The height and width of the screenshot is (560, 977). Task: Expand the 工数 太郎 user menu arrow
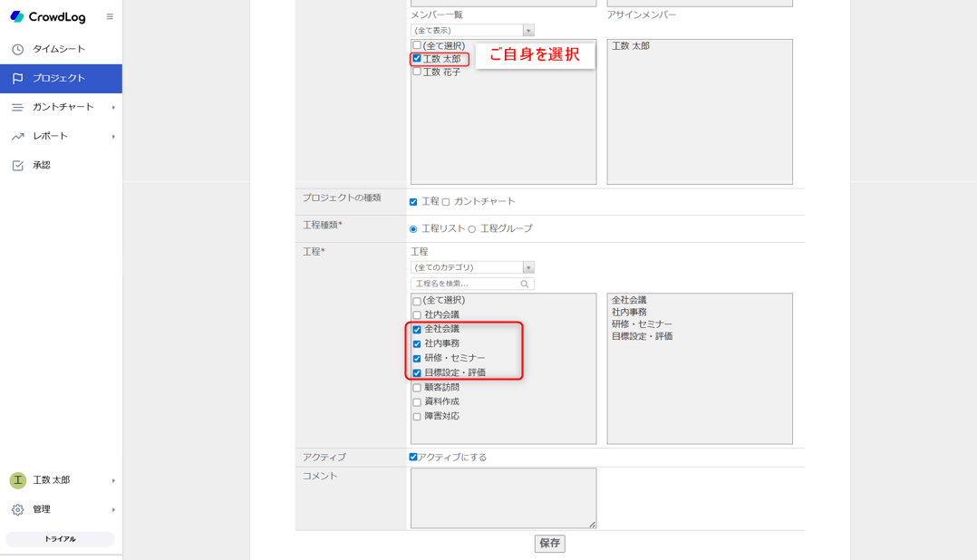[113, 481]
